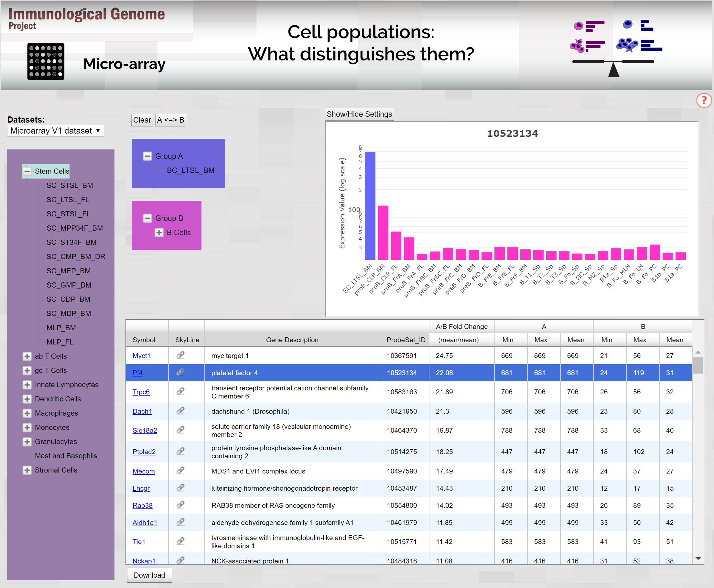This screenshot has width=714, height=588.
Task: Click the Micro-array grid logo icon
Action: click(46, 61)
